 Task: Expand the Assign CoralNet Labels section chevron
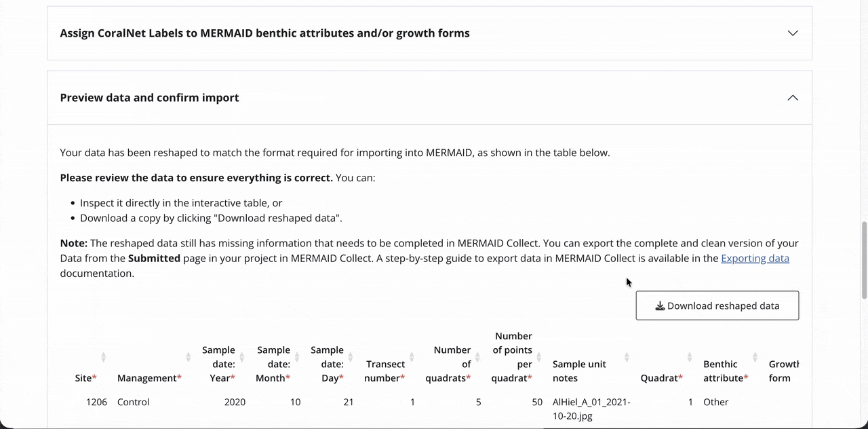coord(792,33)
